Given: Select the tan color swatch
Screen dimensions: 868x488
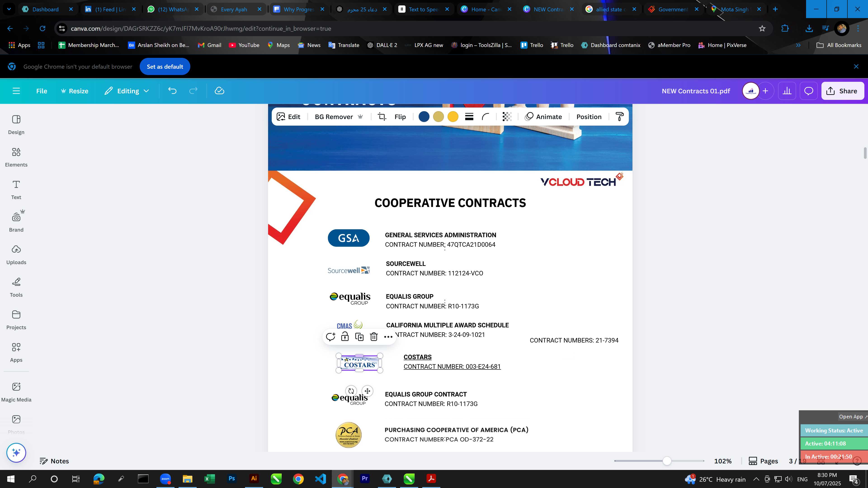Looking at the screenshot, I should [438, 117].
